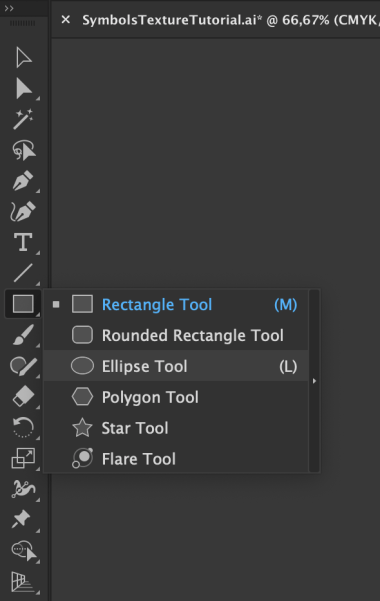380x601 pixels.
Task: Select the Eraser tool
Action: click(23, 396)
